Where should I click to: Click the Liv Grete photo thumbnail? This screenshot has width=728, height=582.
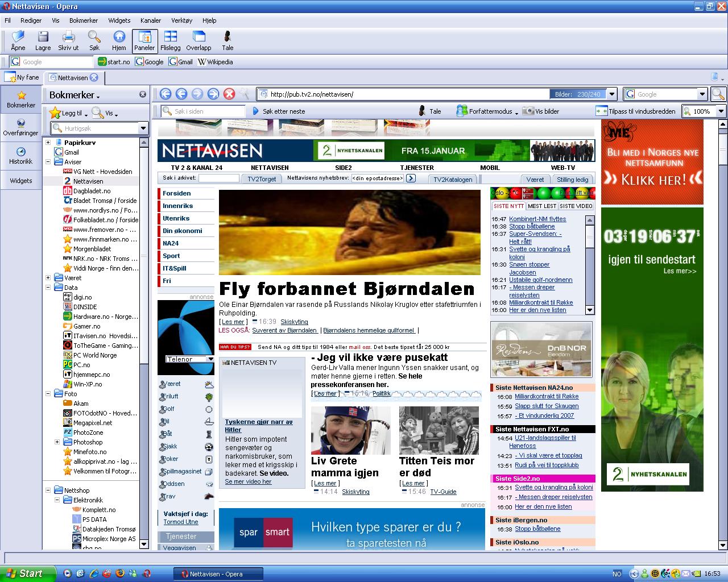[x=351, y=430]
